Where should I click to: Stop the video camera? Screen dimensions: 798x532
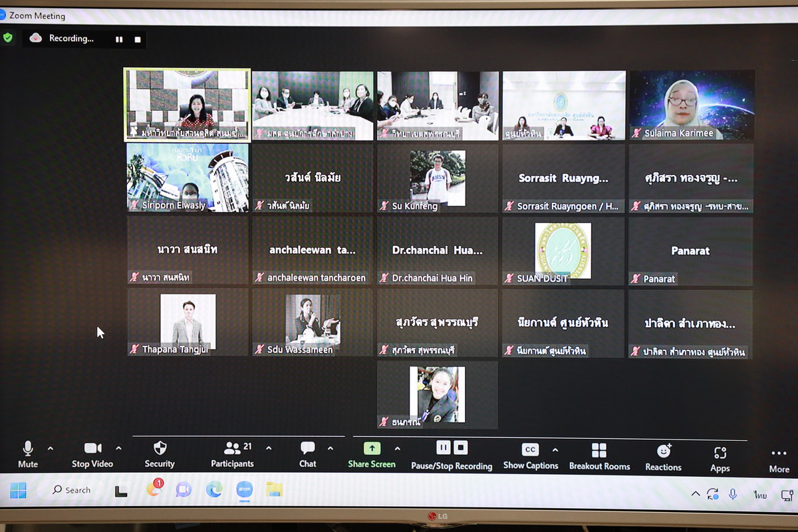(x=92, y=454)
